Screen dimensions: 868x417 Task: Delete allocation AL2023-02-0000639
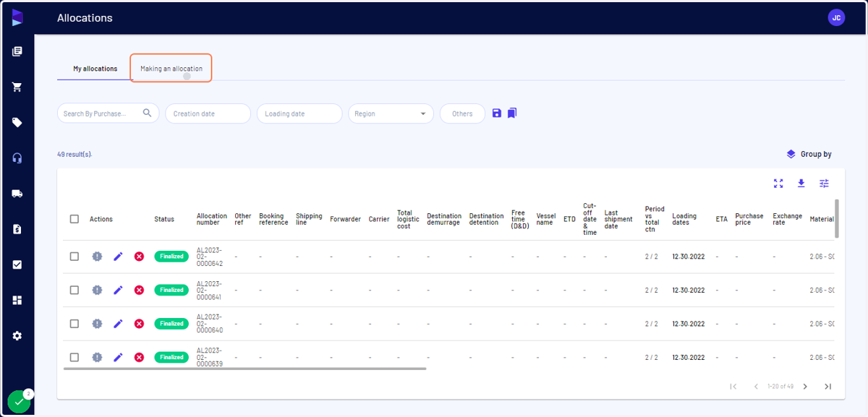tap(139, 357)
